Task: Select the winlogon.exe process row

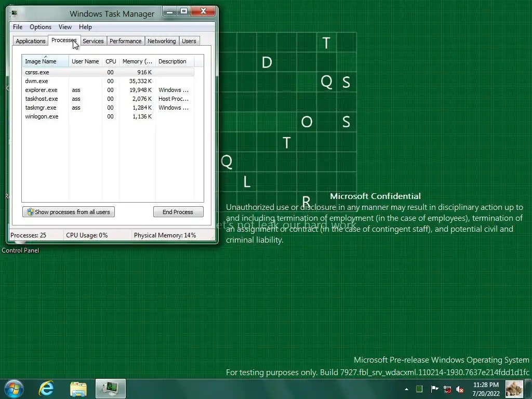Action: [x=108, y=116]
